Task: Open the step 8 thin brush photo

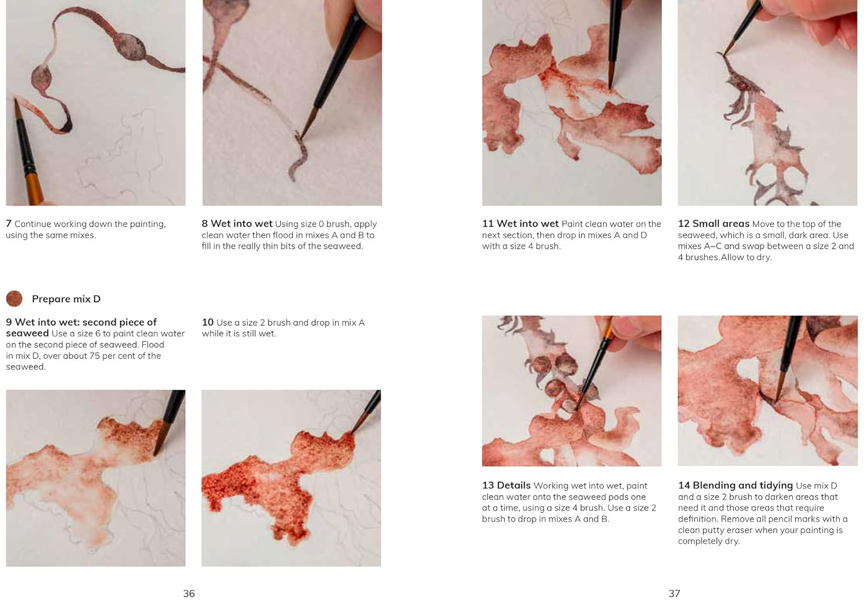Action: coord(292,102)
